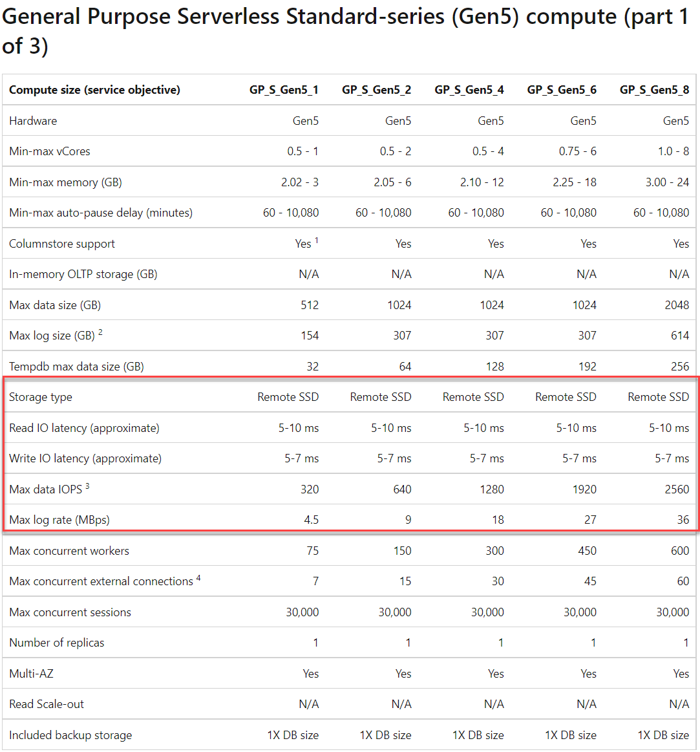Click the 15 external connections value

(x=405, y=581)
